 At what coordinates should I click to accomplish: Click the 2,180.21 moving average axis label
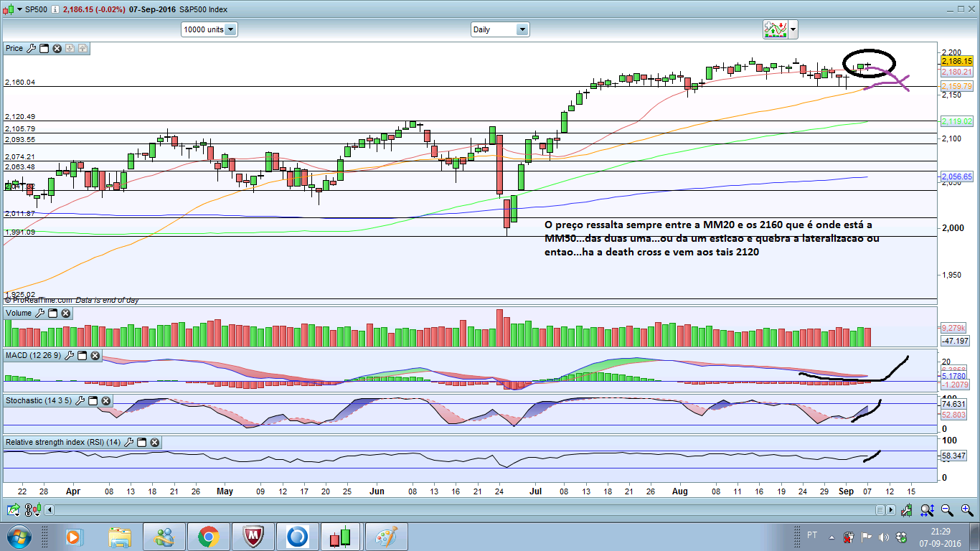pyautogui.click(x=956, y=72)
